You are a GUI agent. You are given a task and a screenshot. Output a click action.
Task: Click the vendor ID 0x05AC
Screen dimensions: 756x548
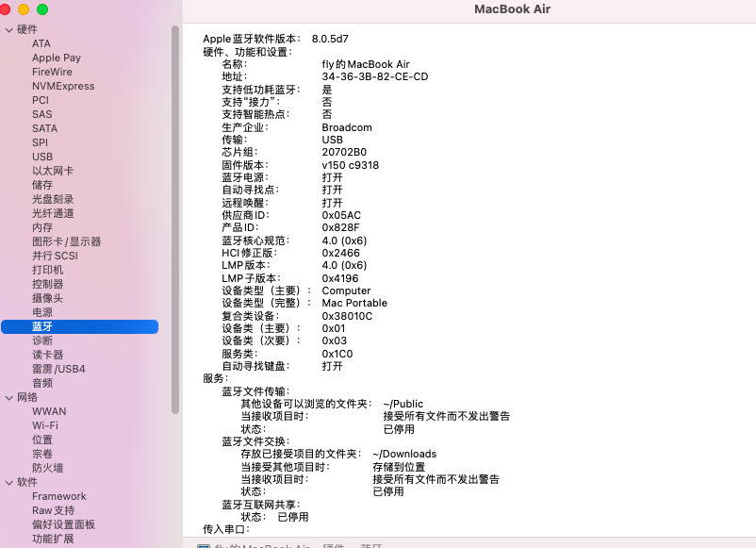pyautogui.click(x=341, y=215)
